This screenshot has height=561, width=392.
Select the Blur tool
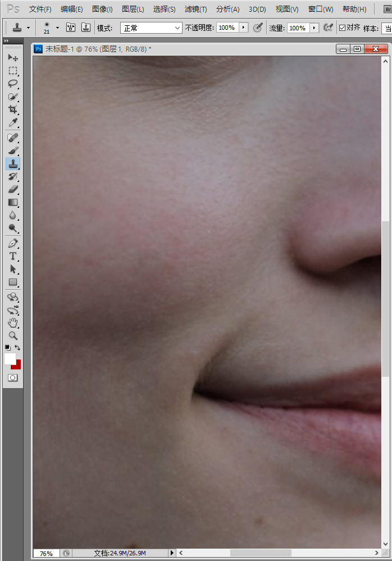pos(13,215)
